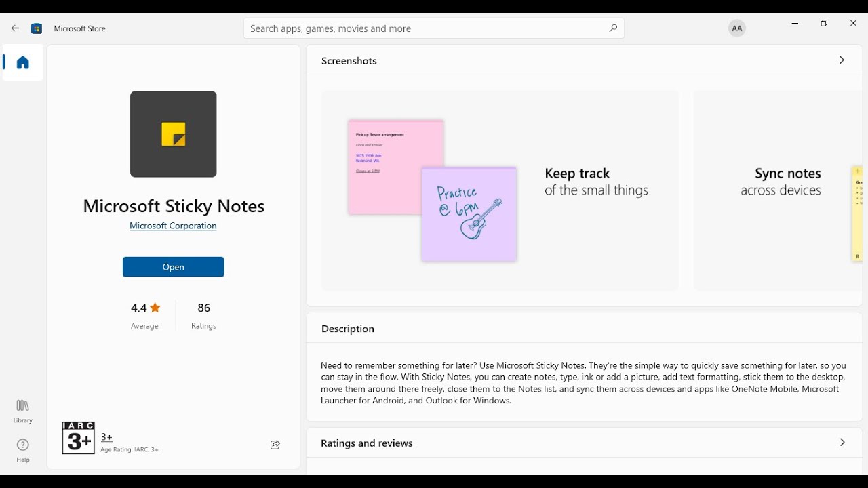
Task: Click the IARC 3+ rating badge
Action: pyautogui.click(x=79, y=438)
